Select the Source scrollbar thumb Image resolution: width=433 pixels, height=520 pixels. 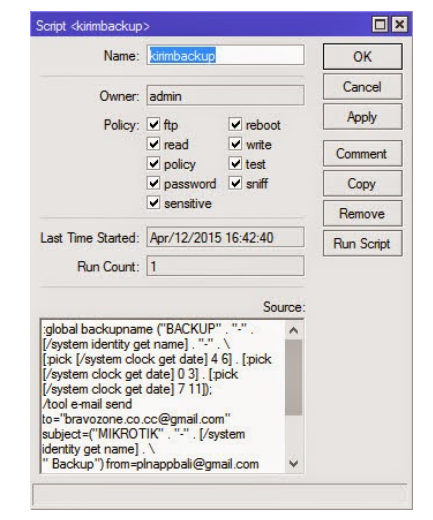point(293,377)
